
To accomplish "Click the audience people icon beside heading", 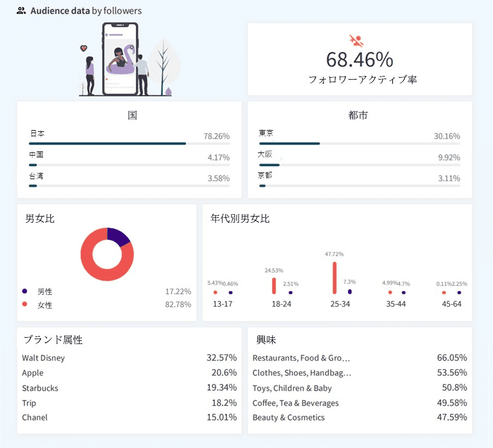I will pyautogui.click(x=21, y=11).
